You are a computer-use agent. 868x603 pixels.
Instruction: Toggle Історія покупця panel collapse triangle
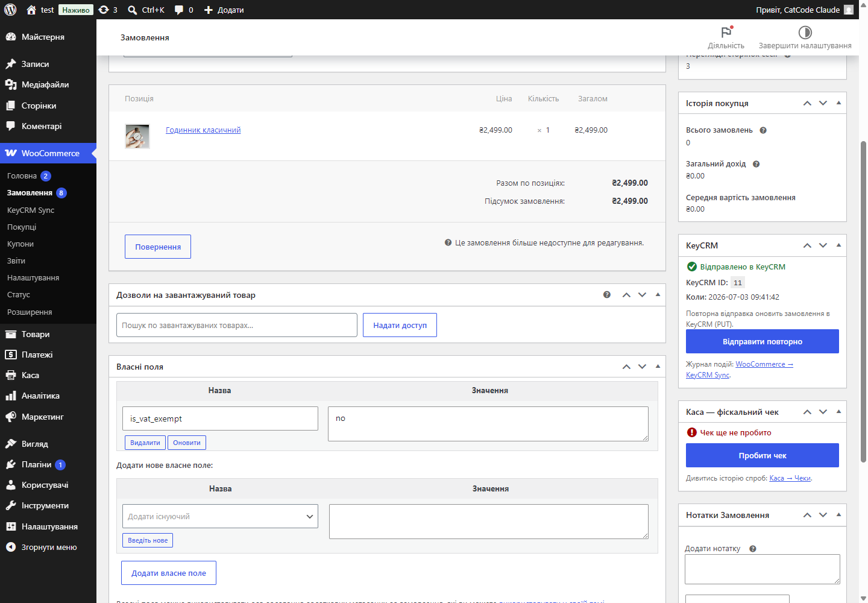(x=838, y=103)
